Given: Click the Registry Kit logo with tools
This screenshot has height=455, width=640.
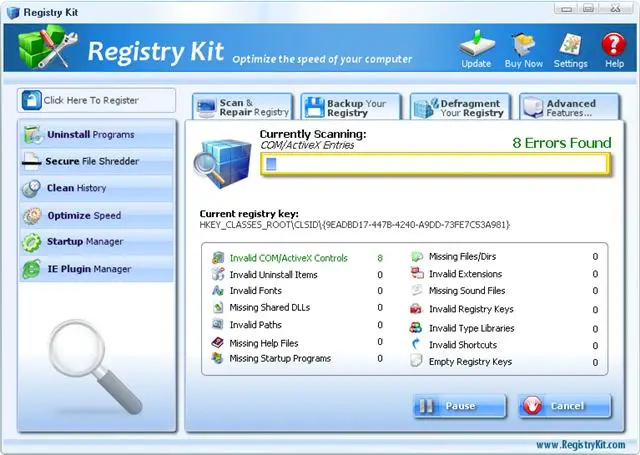Looking at the screenshot, I should tap(47, 47).
